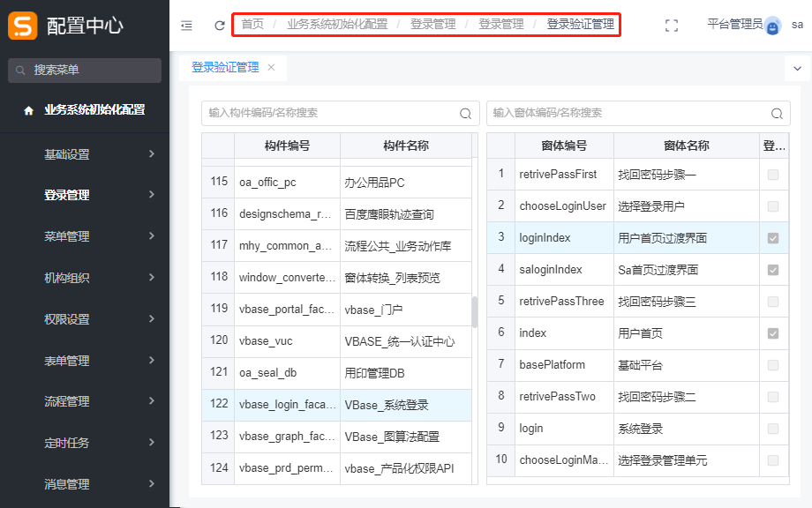Viewport: 812px width, 508px height.
Task: Click search icon in component search box
Action: click(465, 114)
